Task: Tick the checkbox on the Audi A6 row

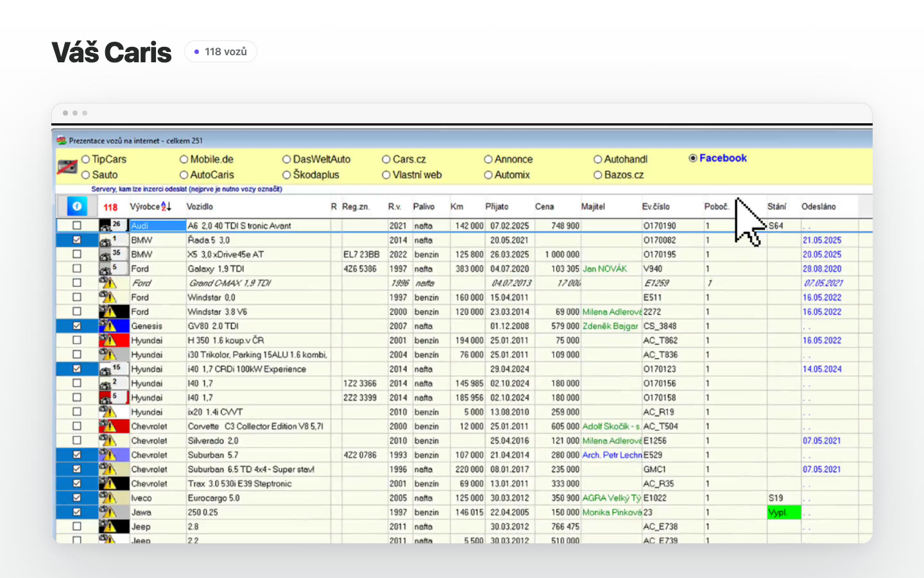Action: tap(77, 225)
